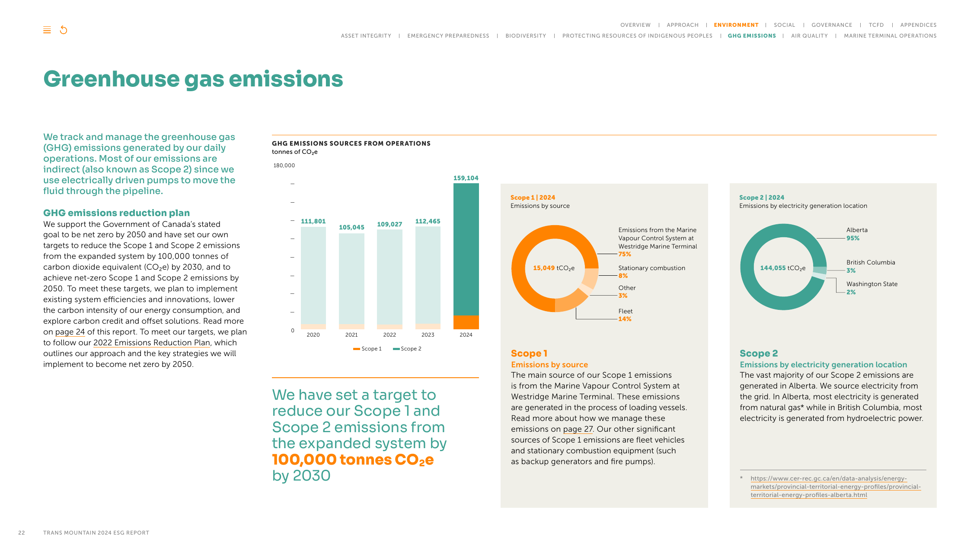Click the 'Scope 1 | 2024' heading
This screenshot has width=980, height=551.
coord(533,197)
